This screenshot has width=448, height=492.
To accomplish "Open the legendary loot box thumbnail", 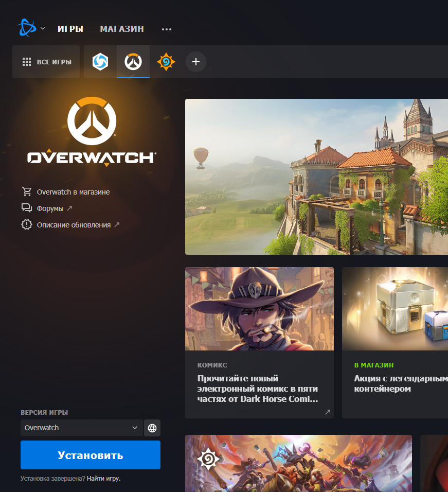I will 395,309.
